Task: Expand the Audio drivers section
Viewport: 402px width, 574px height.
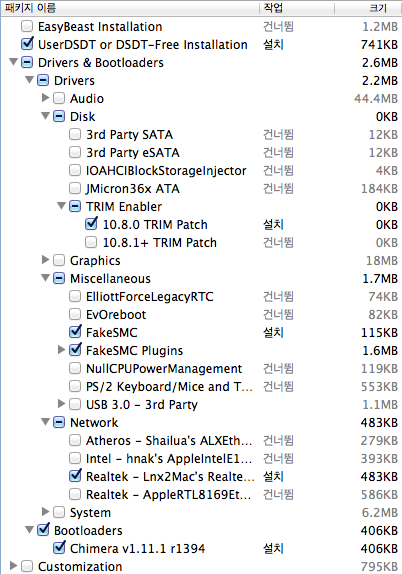Action: [45, 98]
